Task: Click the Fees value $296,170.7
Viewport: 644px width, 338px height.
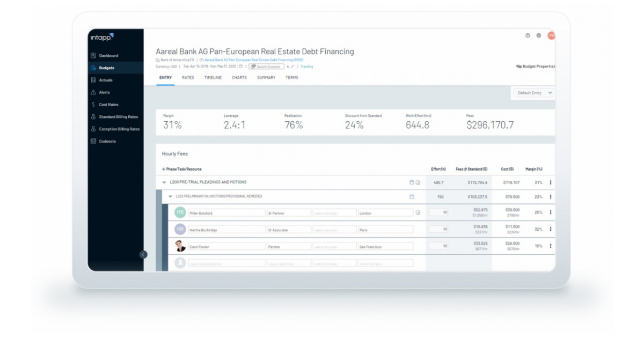Action: coord(490,125)
